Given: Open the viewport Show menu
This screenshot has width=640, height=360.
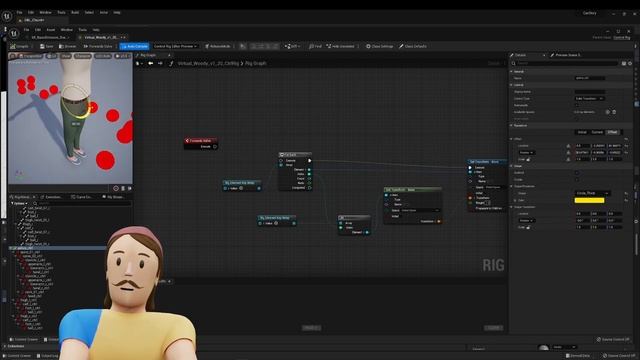Looking at the screenshot, I should [x=66, y=56].
